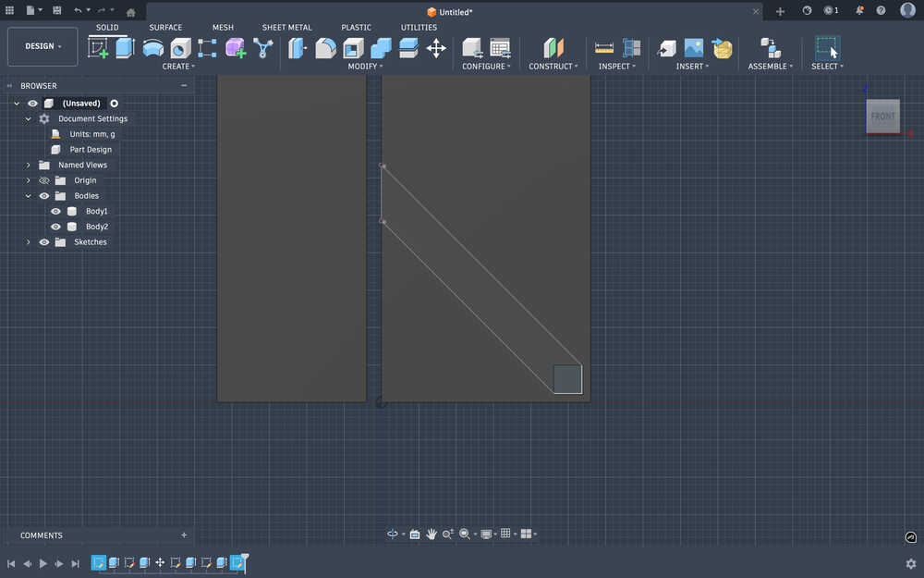
Task: Switch to the SHEET METAL tab
Action: click(287, 27)
